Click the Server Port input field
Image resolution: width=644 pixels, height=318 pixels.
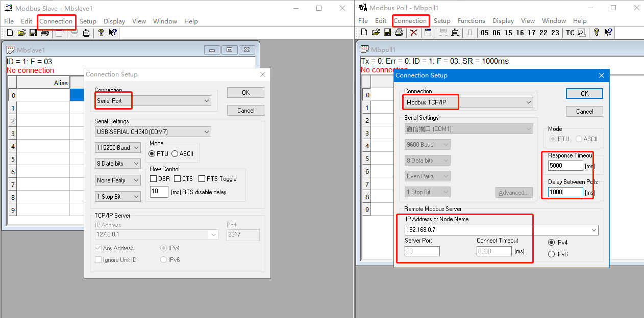[422, 251]
